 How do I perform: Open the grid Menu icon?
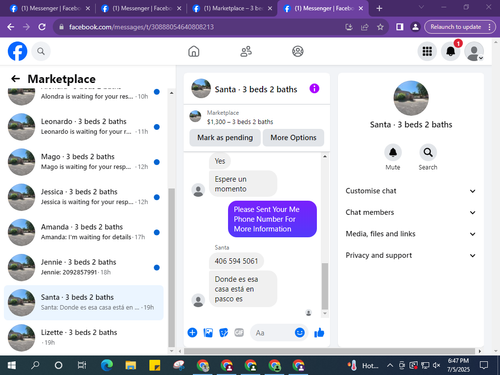coord(427,51)
